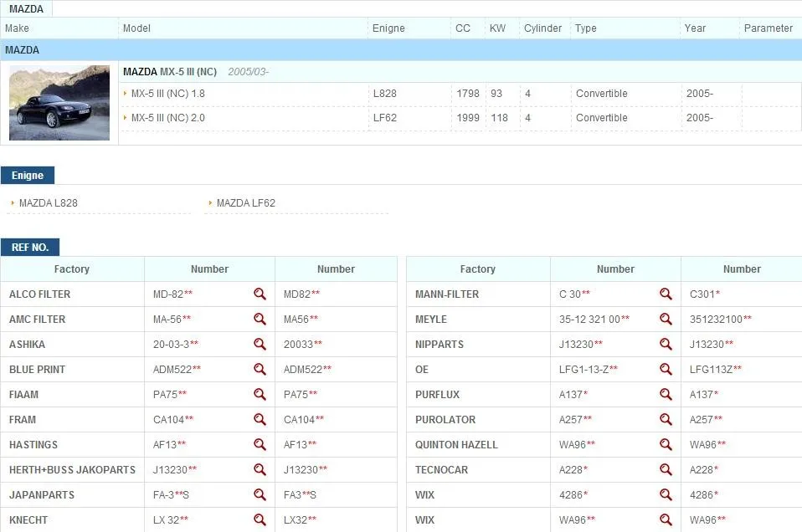Click the Model column header
802x532 pixels.
[x=136, y=28]
